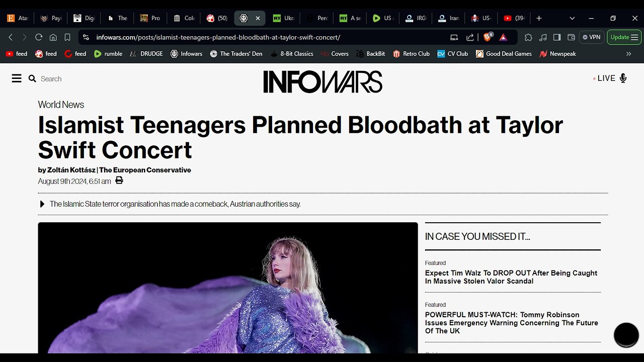Go back to the previous page
Image resolution: width=644 pixels, height=362 pixels.
click(x=11, y=37)
